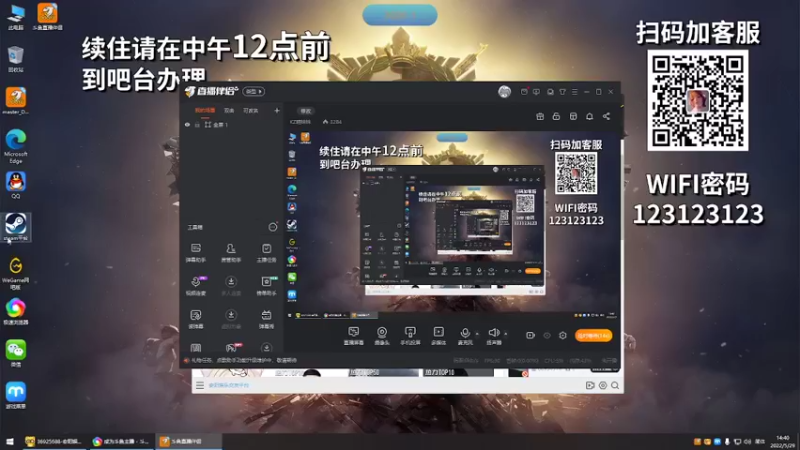Image resolution: width=800 pixels, height=450 pixels.
Task: Open the room manager assistant tool
Action: click(x=231, y=253)
